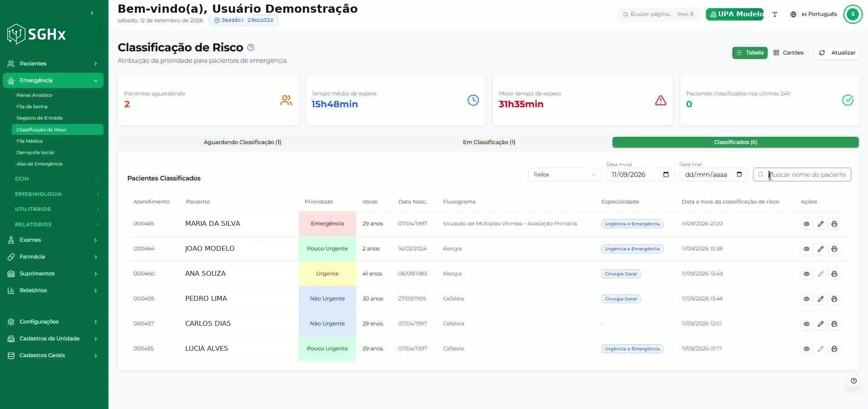The height and width of the screenshot is (409, 868).
Task: Edit classification for JOAO MODELO
Action: (820, 249)
